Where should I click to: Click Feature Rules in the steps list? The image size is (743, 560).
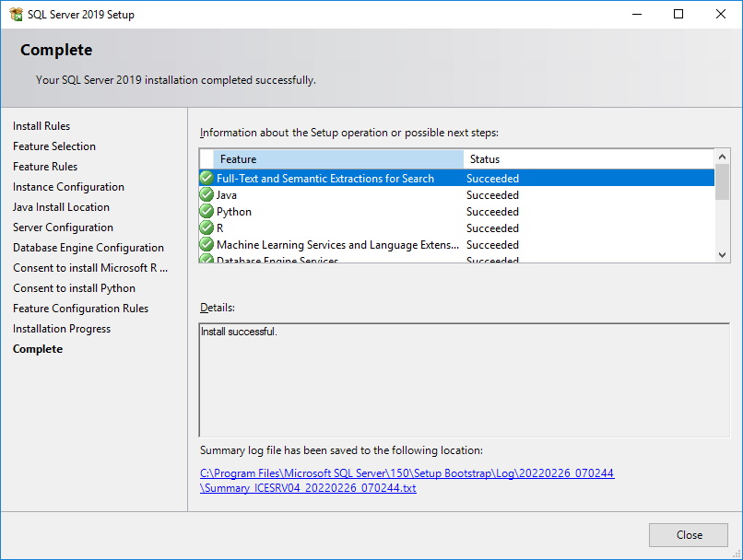coord(45,167)
